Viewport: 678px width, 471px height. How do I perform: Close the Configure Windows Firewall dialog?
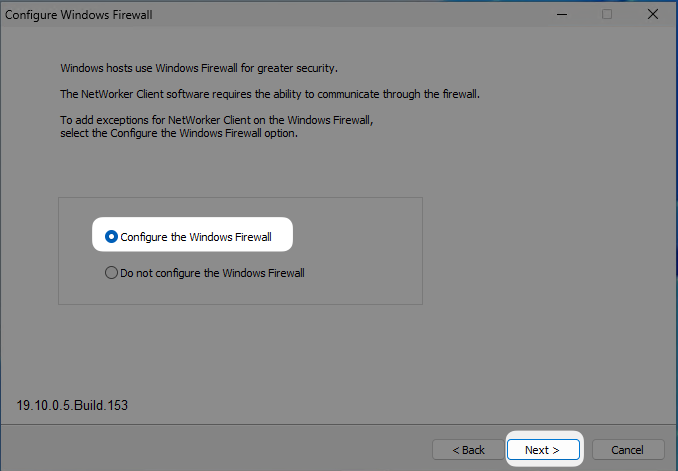652,15
